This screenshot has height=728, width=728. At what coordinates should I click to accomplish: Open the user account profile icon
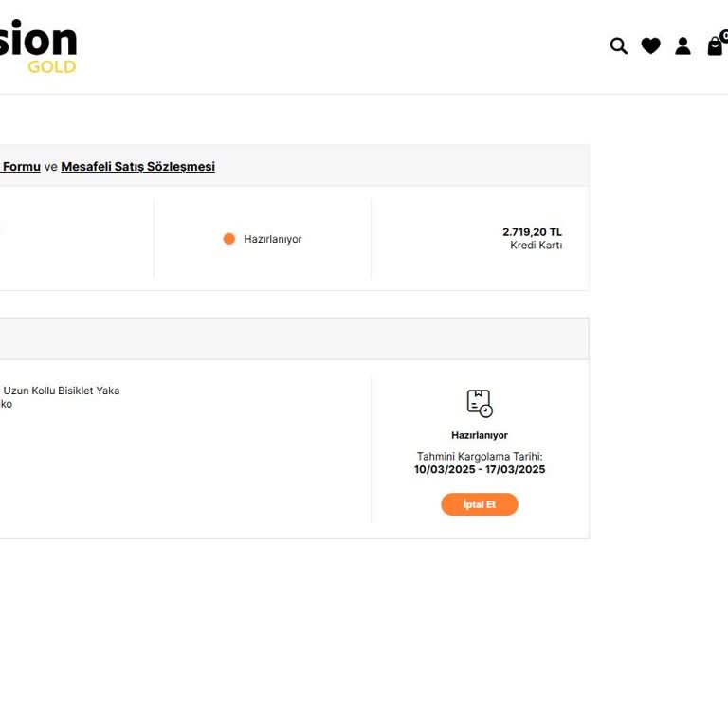tap(682, 45)
